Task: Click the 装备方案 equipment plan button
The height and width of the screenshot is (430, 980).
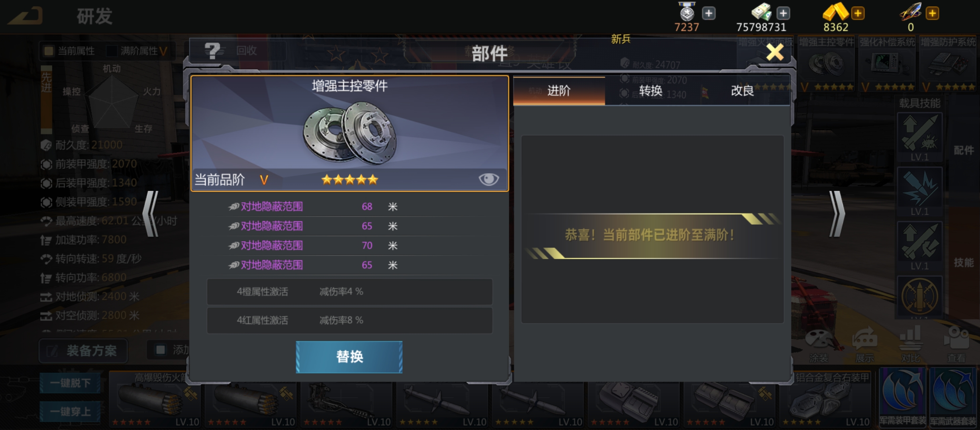Action: click(x=83, y=351)
